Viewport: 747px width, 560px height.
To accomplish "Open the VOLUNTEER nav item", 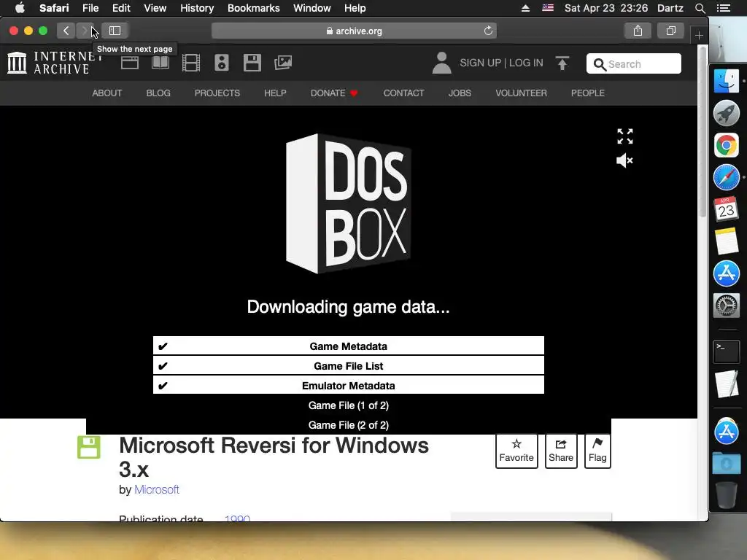I will 521,93.
